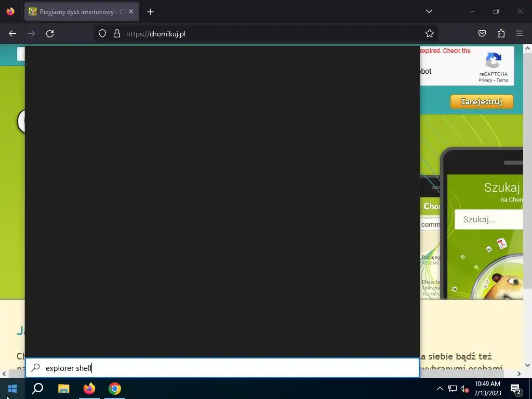Open Google Chrome from the taskbar

point(115,389)
